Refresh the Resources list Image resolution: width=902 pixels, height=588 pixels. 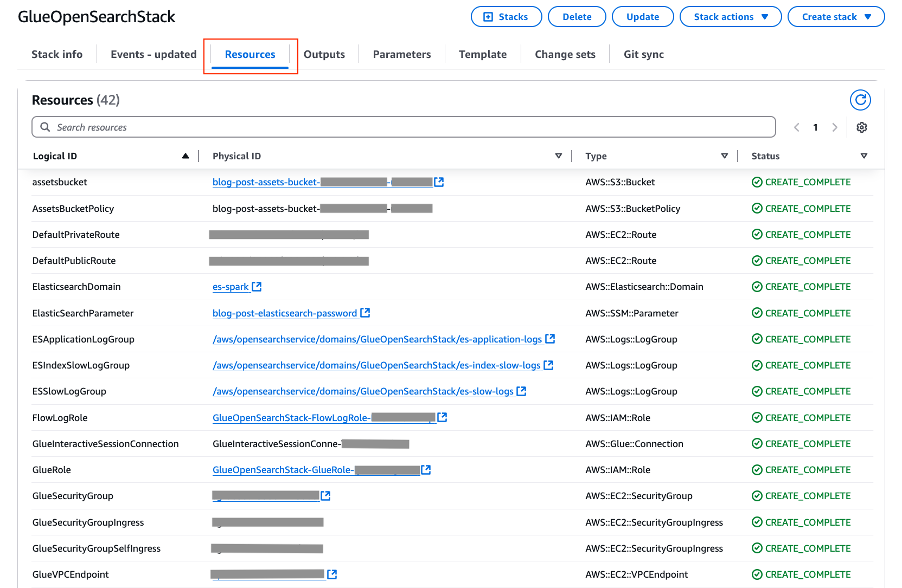(x=860, y=100)
